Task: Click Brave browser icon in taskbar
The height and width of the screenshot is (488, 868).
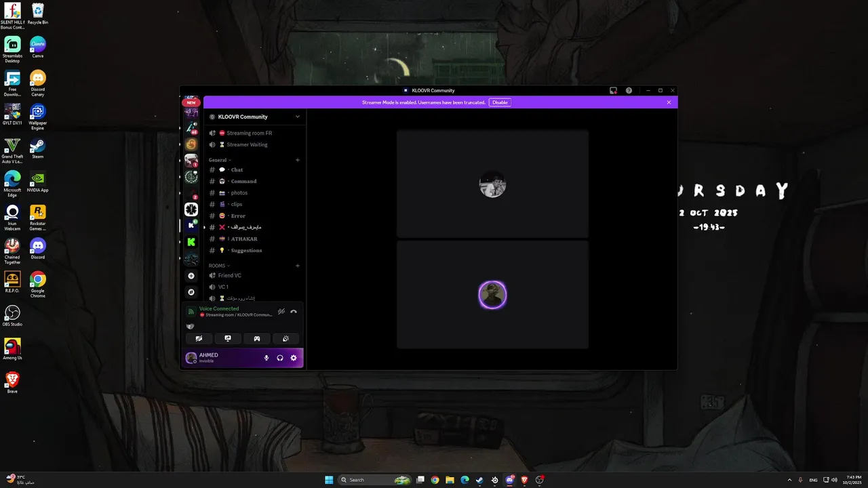Action: [524, 480]
